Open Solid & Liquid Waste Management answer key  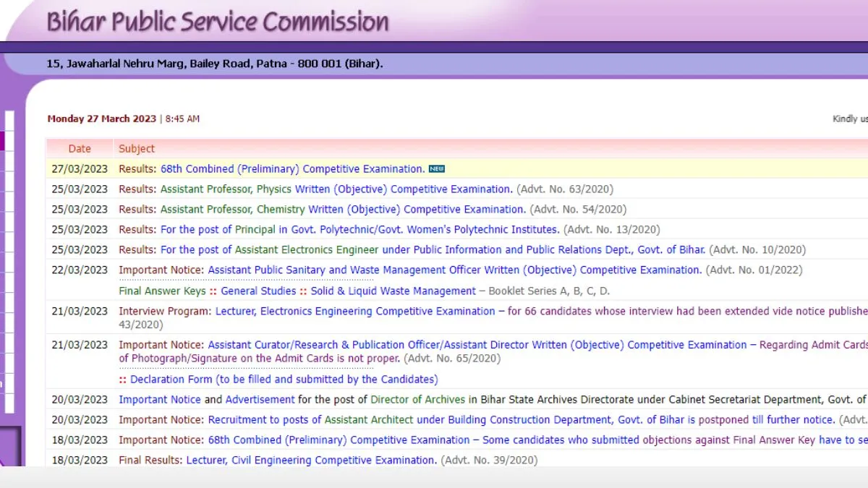(x=393, y=291)
